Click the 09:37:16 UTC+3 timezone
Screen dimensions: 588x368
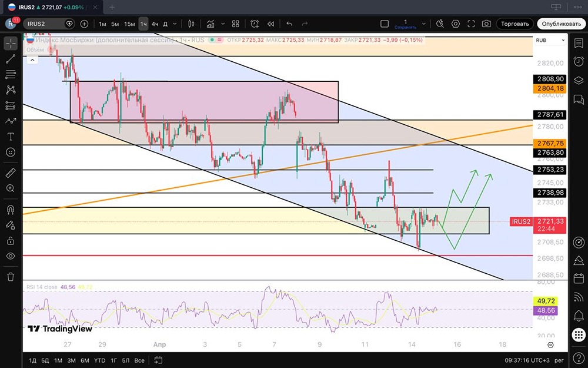526,360
